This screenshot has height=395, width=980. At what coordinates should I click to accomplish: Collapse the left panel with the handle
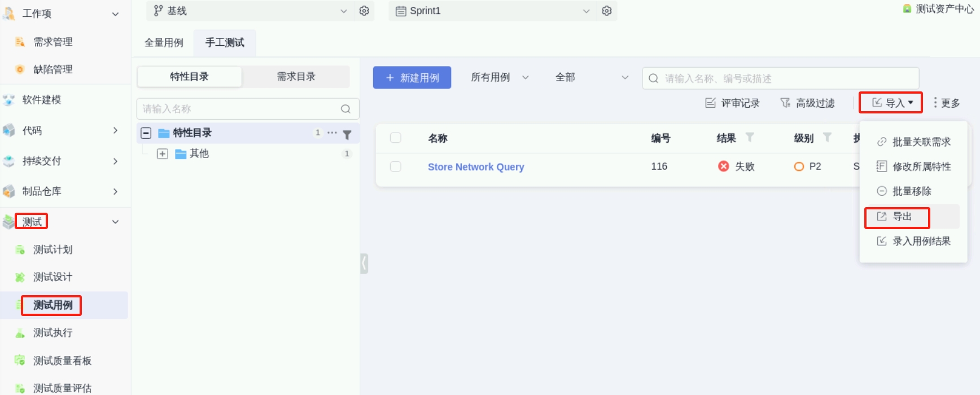[364, 264]
